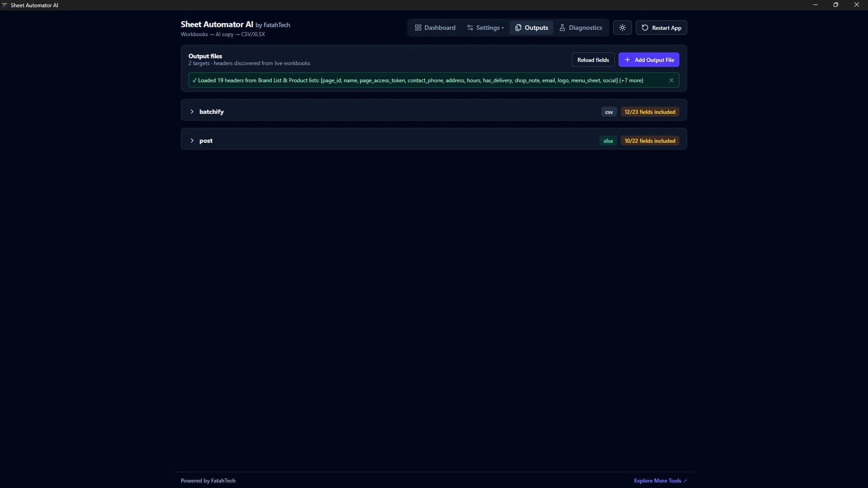Click '2 targets · headers discovered' subtitle
Viewport: 868px width, 488px height.
point(249,63)
